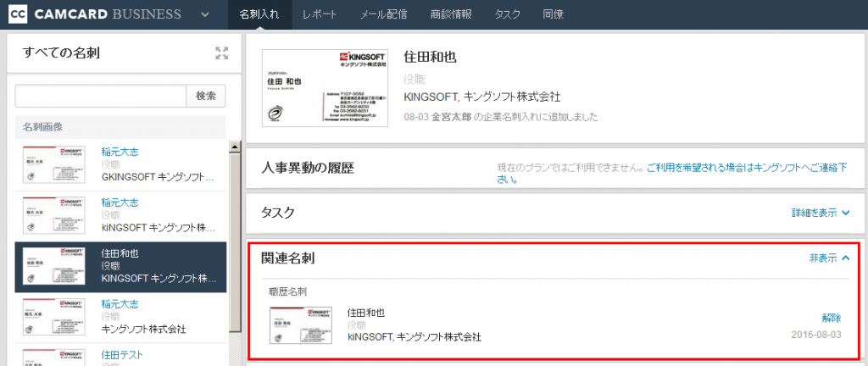Image resolution: width=868 pixels, height=366 pixels.
Task: Expand タスク section with 詳細を表示
Action: (x=821, y=213)
